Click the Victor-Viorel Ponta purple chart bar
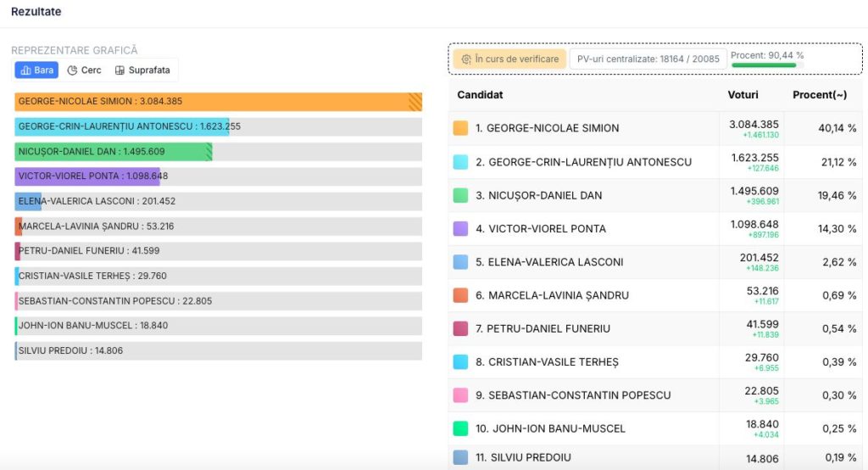Screen dimensions: 868x470 click(87, 176)
